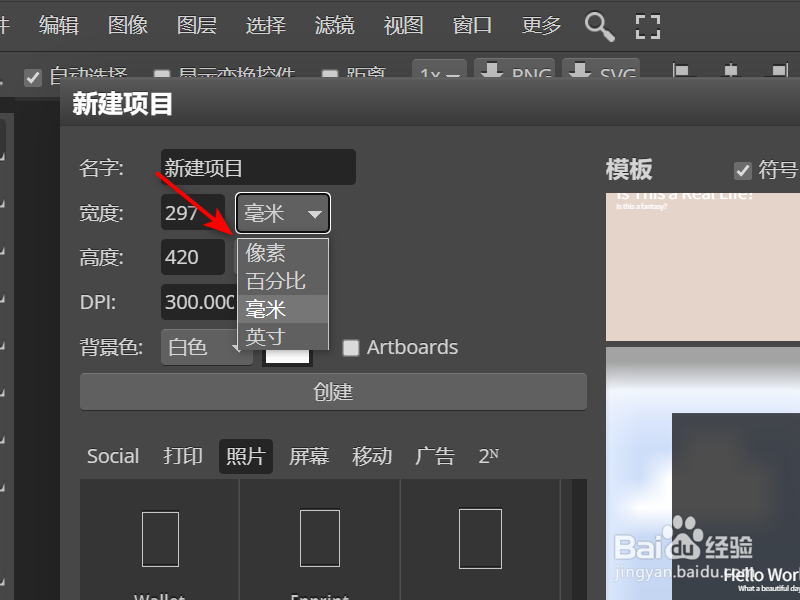Choose 像素 from unit list

point(283,253)
